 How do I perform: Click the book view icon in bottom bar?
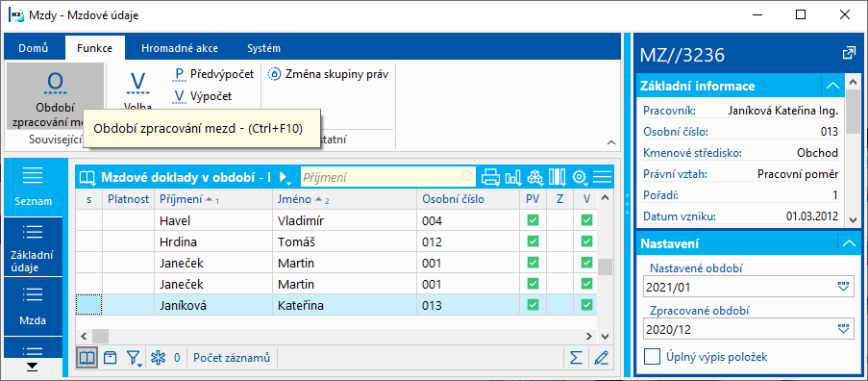(87, 358)
